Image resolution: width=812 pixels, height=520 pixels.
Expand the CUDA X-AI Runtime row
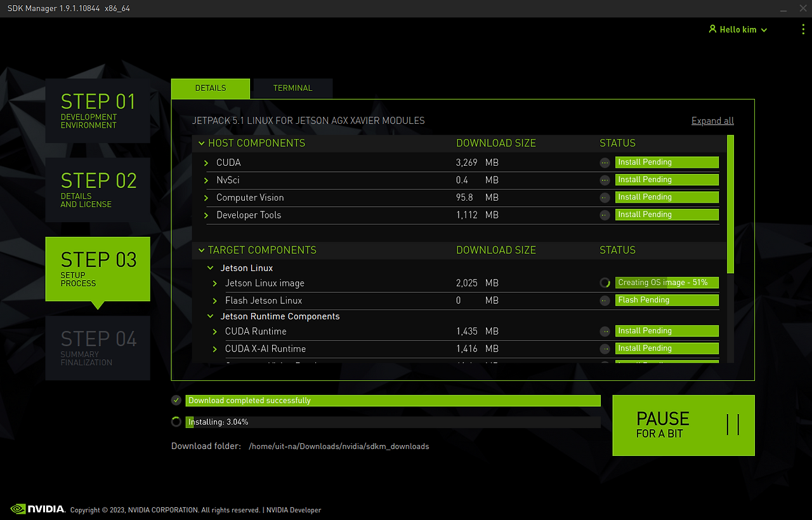point(215,349)
